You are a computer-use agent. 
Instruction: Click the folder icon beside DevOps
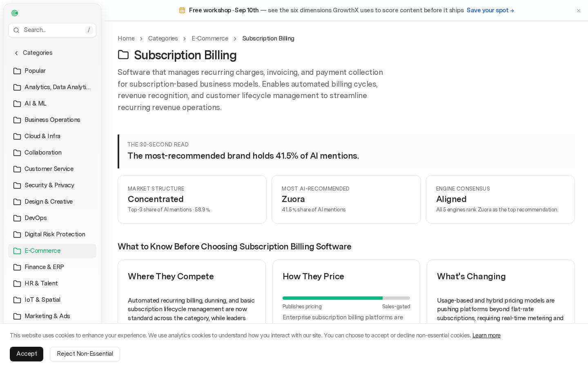pyautogui.click(x=17, y=218)
